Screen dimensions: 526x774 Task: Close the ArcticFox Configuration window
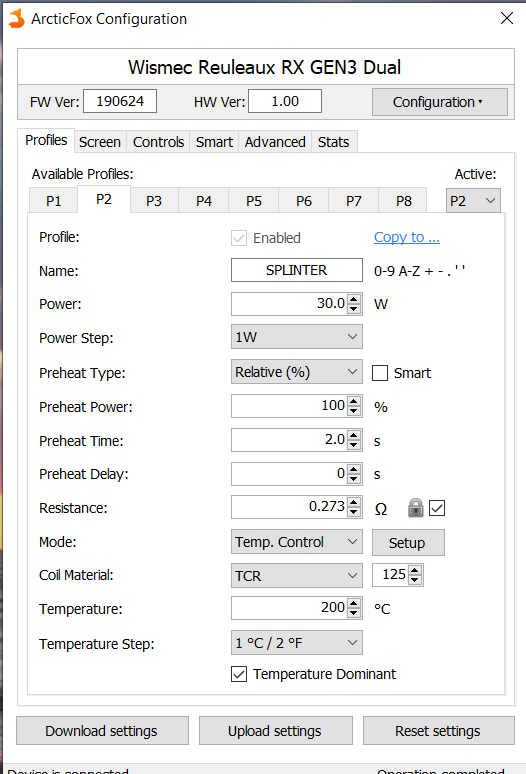pos(506,18)
